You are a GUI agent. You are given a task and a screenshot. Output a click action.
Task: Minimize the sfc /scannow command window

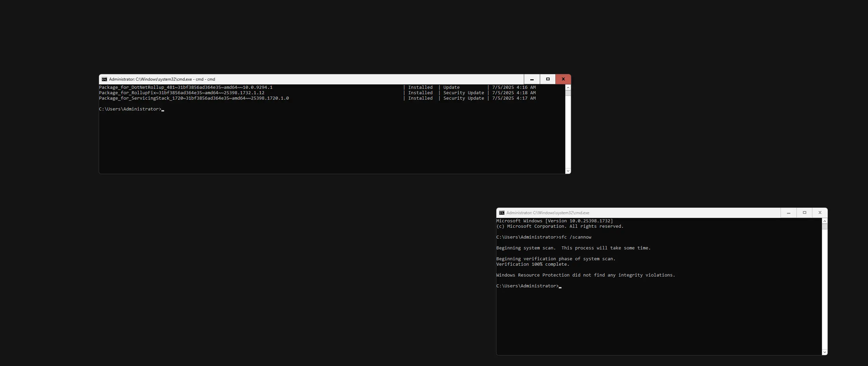(789, 213)
